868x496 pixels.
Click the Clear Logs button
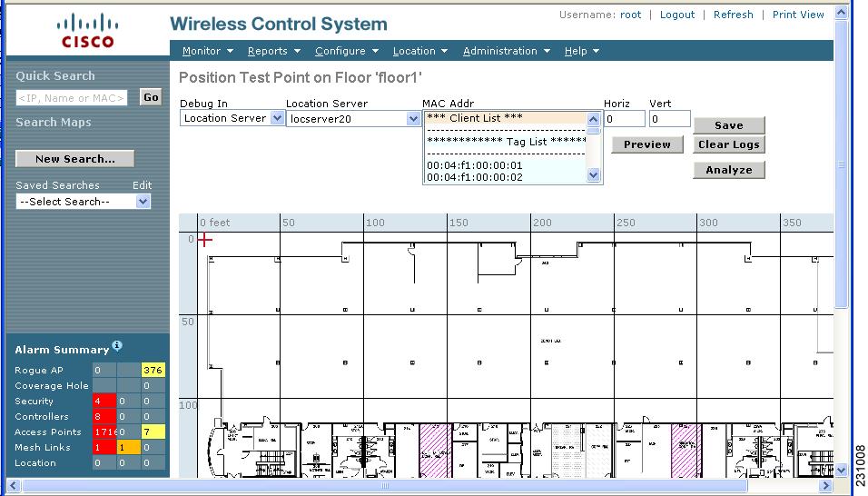(728, 144)
